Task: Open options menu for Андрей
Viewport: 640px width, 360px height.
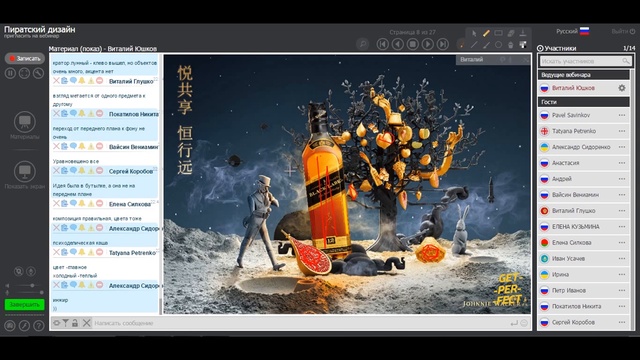Action: click(x=622, y=179)
